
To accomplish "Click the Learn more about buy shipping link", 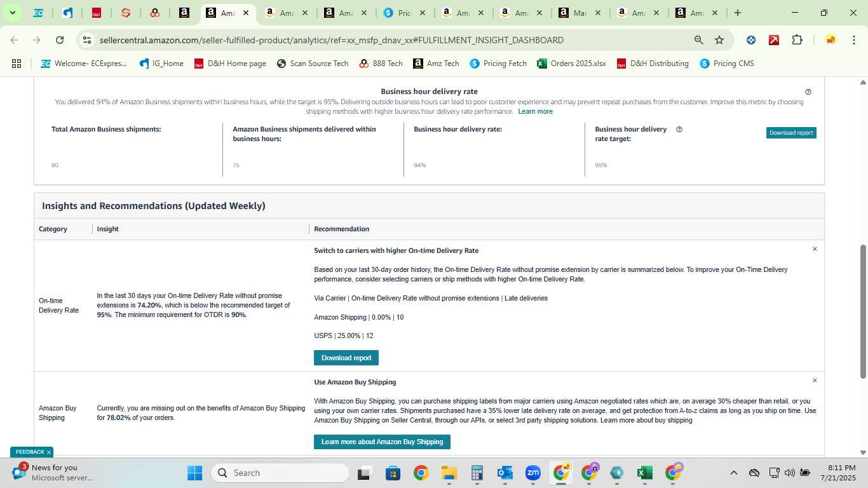I will point(646,421).
